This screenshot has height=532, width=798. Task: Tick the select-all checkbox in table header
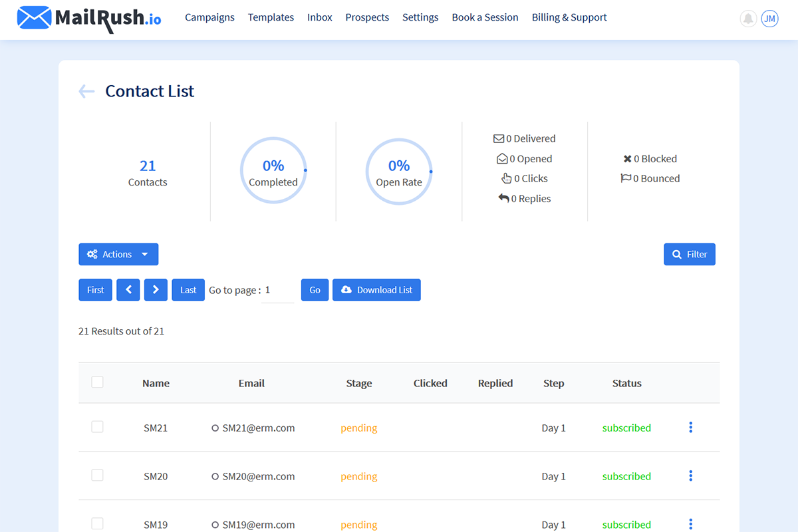[x=97, y=382]
